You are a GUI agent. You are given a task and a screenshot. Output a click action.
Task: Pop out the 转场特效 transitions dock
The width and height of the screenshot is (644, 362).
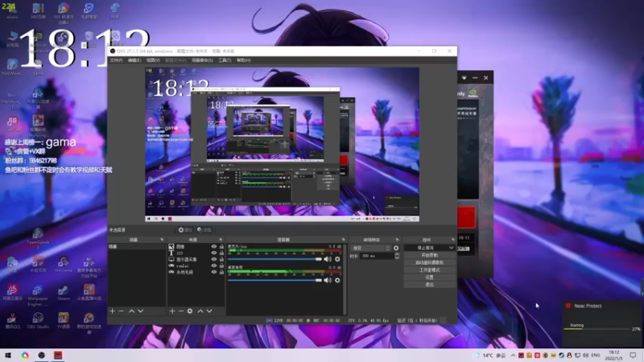click(x=397, y=240)
